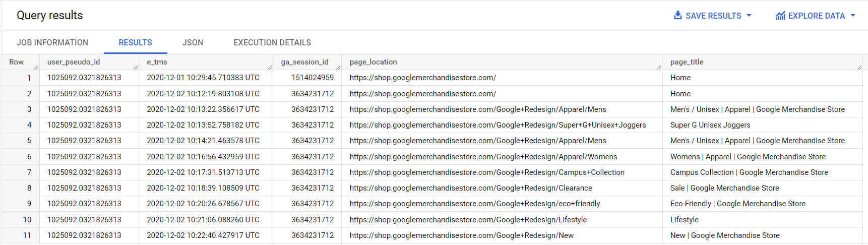Click the EXPLORE DATA button label
The width and height of the screenshot is (868, 245).
(x=817, y=16)
